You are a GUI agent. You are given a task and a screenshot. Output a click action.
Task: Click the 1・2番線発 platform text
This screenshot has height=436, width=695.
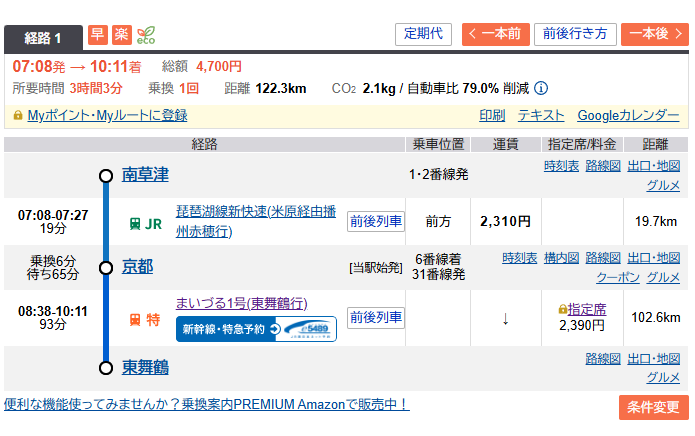pos(438,175)
